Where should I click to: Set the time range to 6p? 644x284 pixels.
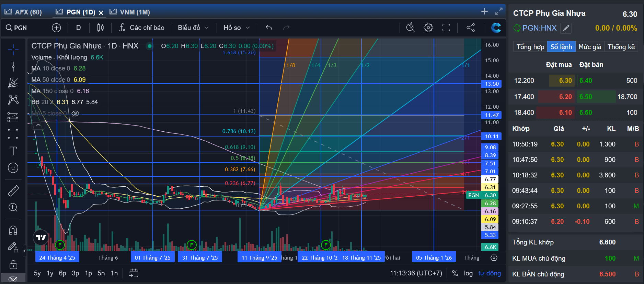pos(62,273)
